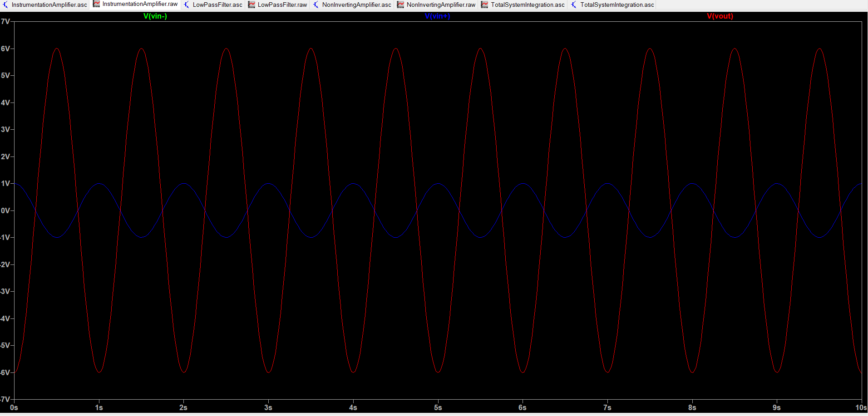Select the InstrumentationAmplifier.raw waveform tab
The width and height of the screenshot is (868, 416).
(135, 4)
